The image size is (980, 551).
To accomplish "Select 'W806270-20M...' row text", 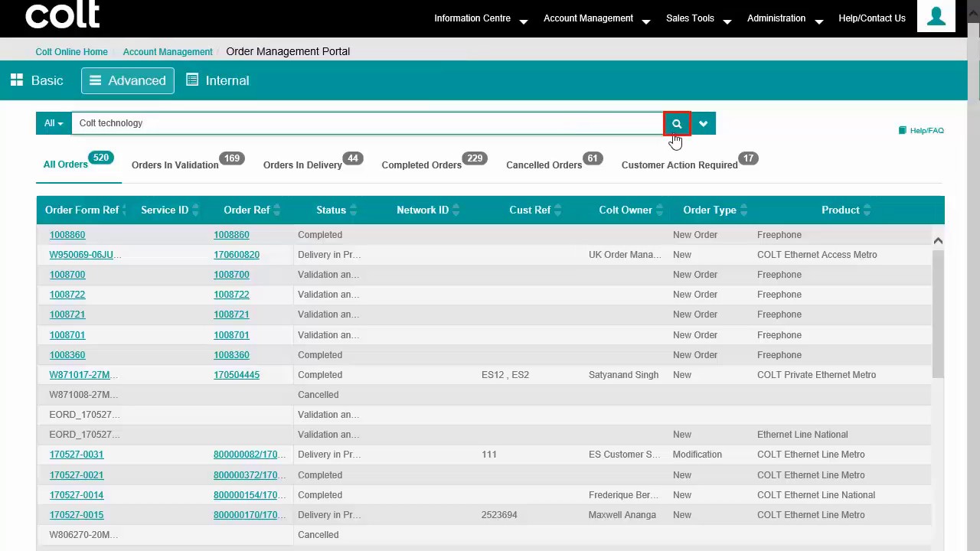I will click(x=83, y=535).
